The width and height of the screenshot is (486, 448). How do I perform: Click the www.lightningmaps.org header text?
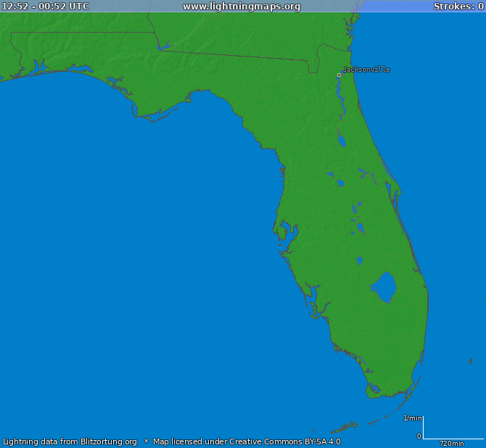(242, 7)
